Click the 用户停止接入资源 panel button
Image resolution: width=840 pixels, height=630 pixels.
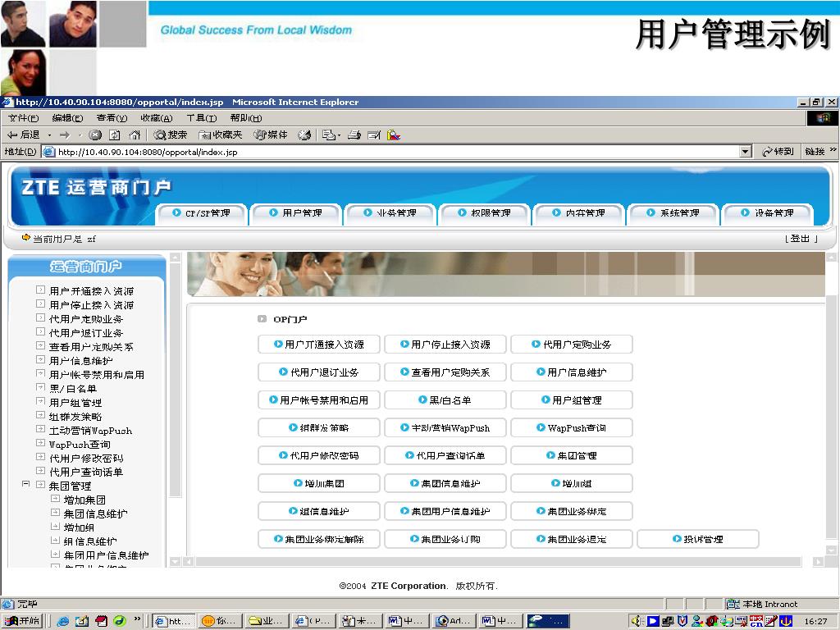[445, 345]
